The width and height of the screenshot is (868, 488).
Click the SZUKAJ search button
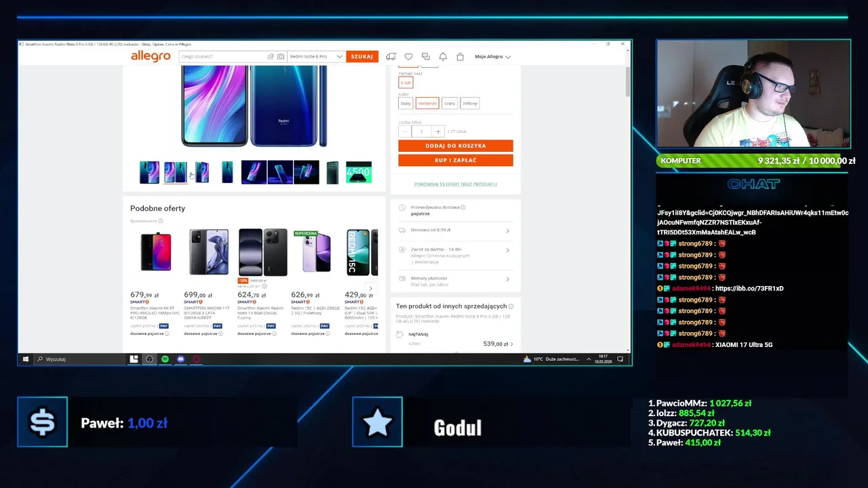coord(362,57)
